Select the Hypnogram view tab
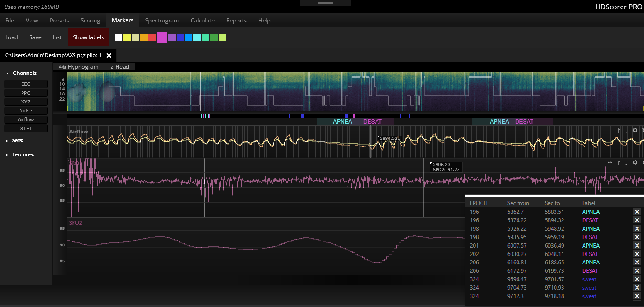Screen dimensions: 644x307 pos(79,67)
